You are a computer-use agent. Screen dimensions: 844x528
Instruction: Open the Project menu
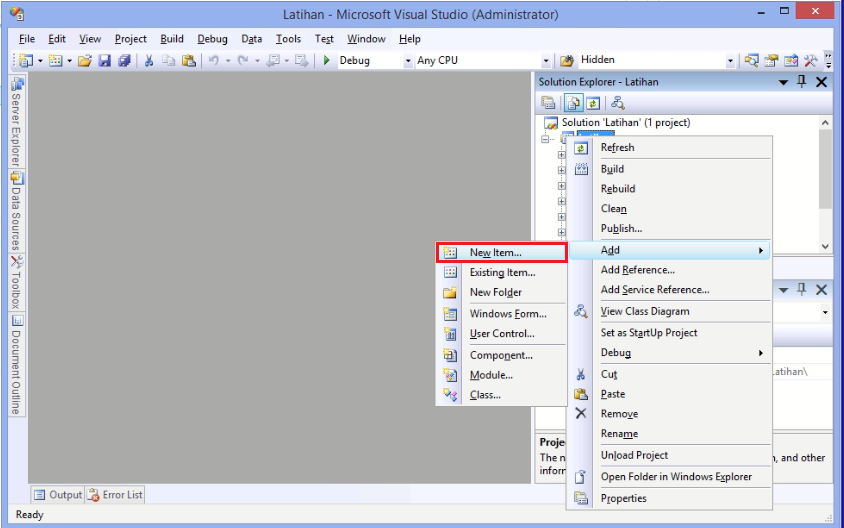pos(130,39)
